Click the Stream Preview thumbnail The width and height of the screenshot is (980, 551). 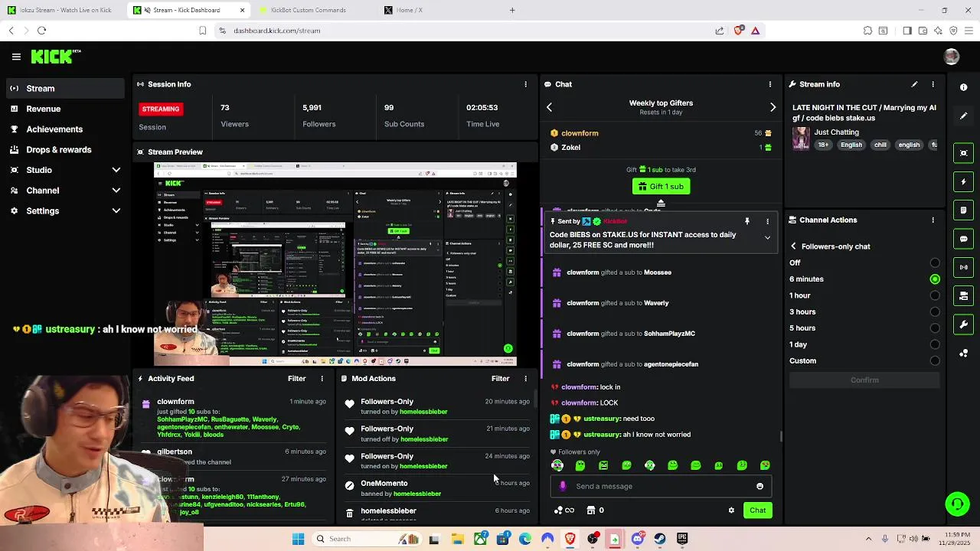335,264
